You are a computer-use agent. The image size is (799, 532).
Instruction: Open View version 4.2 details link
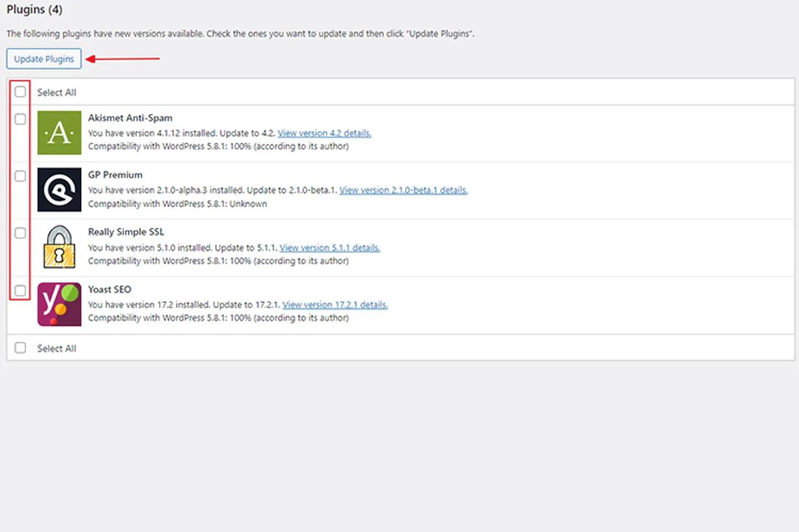[325, 133]
